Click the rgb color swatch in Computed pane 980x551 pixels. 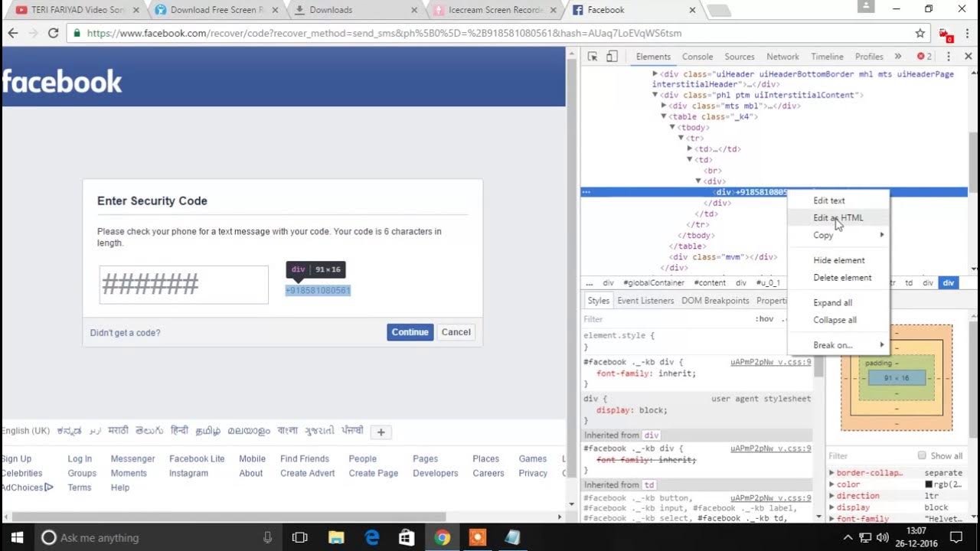(x=929, y=484)
